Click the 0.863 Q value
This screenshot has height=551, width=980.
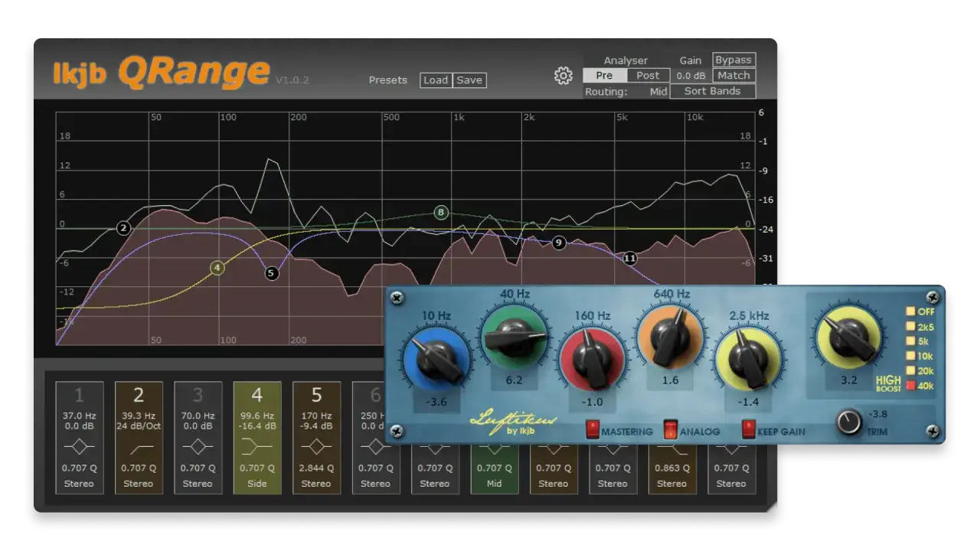[672, 468]
